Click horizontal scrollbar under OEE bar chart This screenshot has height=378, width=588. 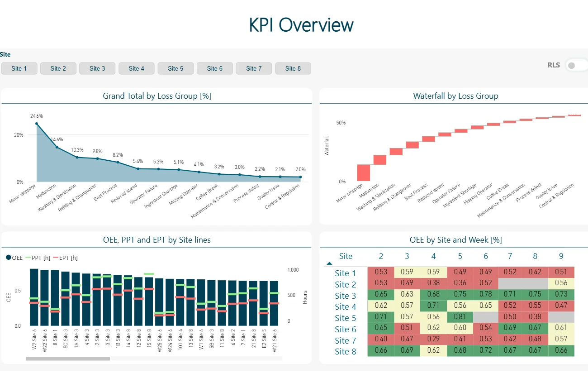tap(68, 359)
